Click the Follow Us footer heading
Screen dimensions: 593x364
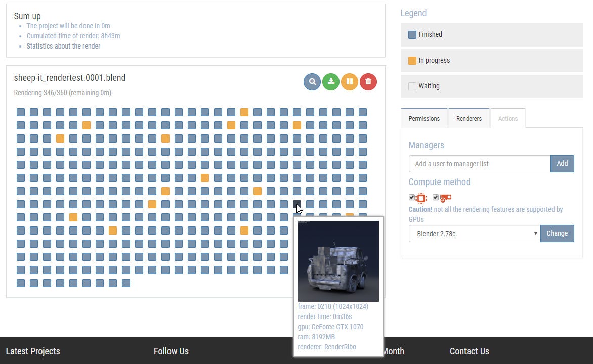point(172,351)
